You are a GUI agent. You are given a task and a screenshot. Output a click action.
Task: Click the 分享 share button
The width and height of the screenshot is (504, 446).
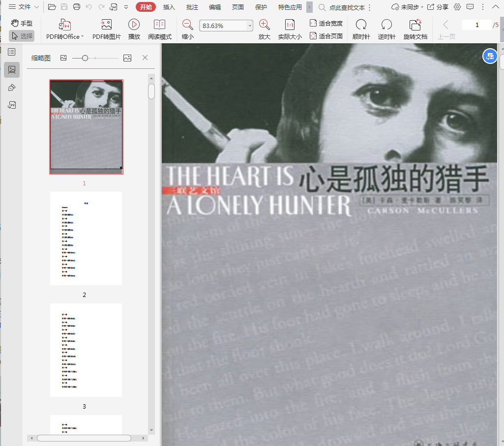click(x=438, y=7)
